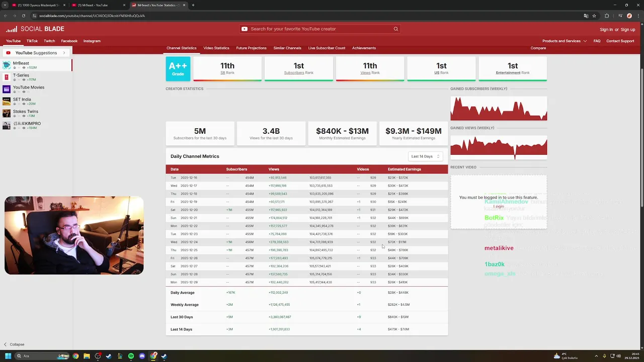Open the Similar Channels tab
644x362 pixels.
click(287, 48)
